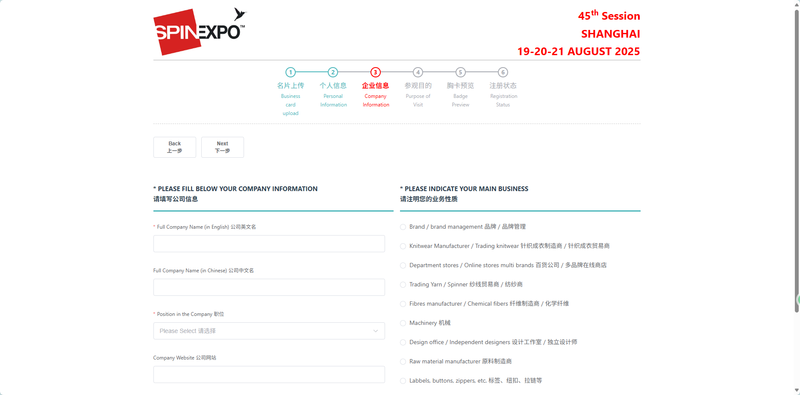Select step 4 Purpose of Visit circle
800x395 pixels.
418,72
